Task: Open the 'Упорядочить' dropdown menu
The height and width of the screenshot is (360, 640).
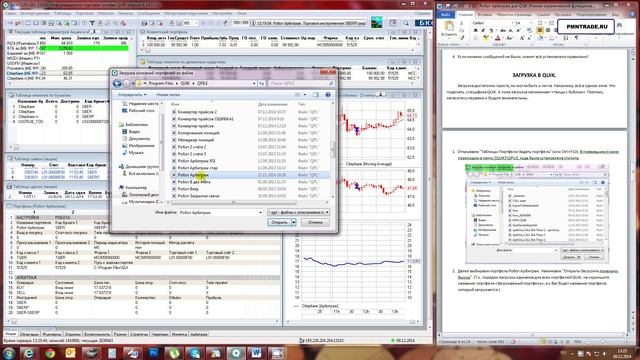Action: point(131,95)
